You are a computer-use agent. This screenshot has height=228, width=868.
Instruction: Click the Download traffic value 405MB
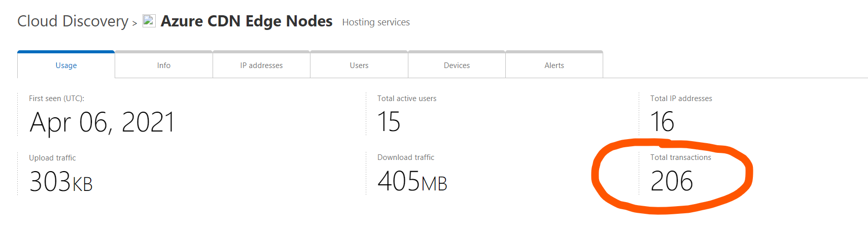[x=412, y=181]
